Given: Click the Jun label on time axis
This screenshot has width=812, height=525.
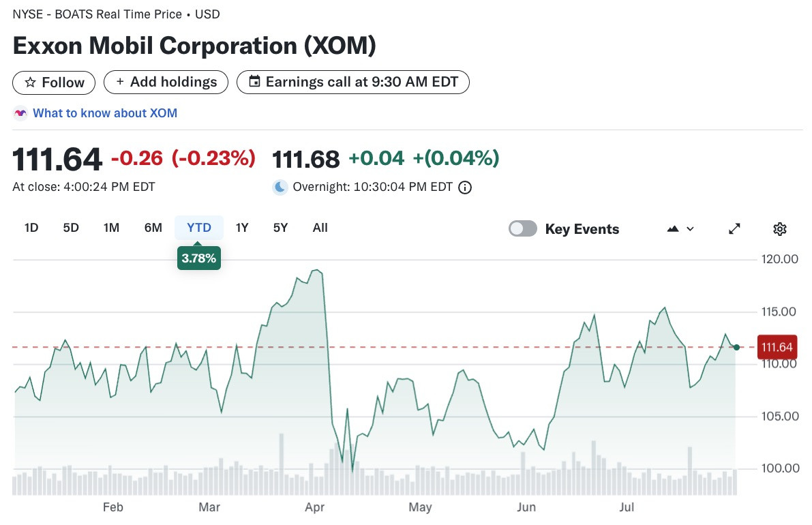Looking at the screenshot, I should [x=526, y=507].
